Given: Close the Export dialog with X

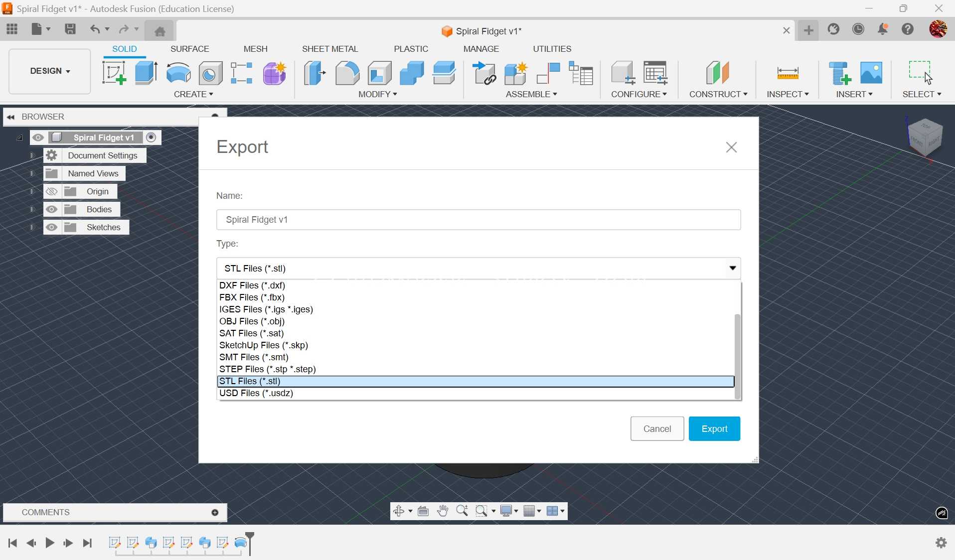Looking at the screenshot, I should (x=731, y=147).
